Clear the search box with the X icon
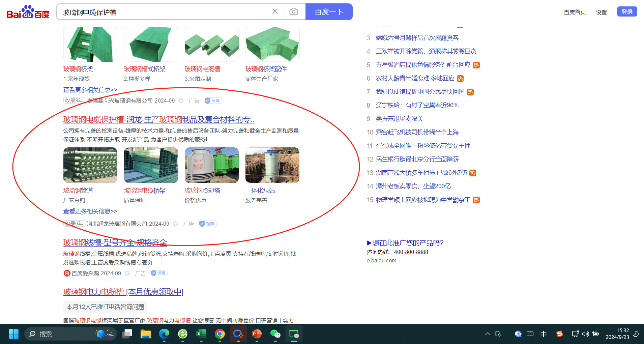Image resolution: width=644 pixels, height=344 pixels. coord(275,11)
